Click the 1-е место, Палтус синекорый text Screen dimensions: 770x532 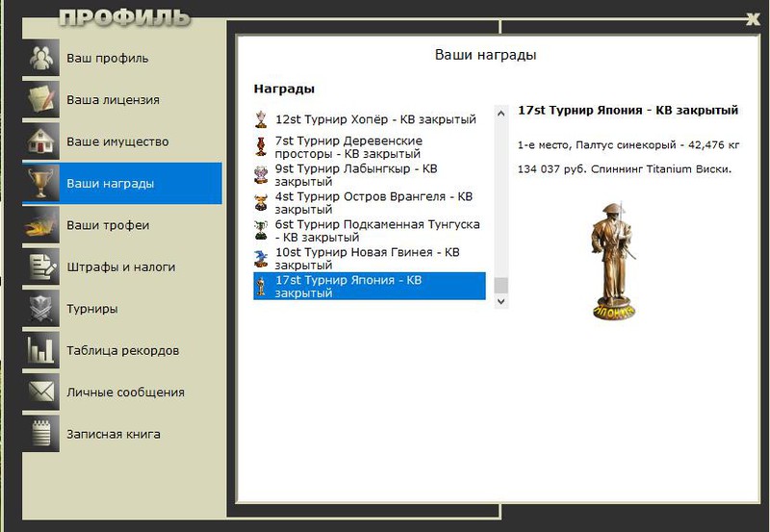point(629,144)
